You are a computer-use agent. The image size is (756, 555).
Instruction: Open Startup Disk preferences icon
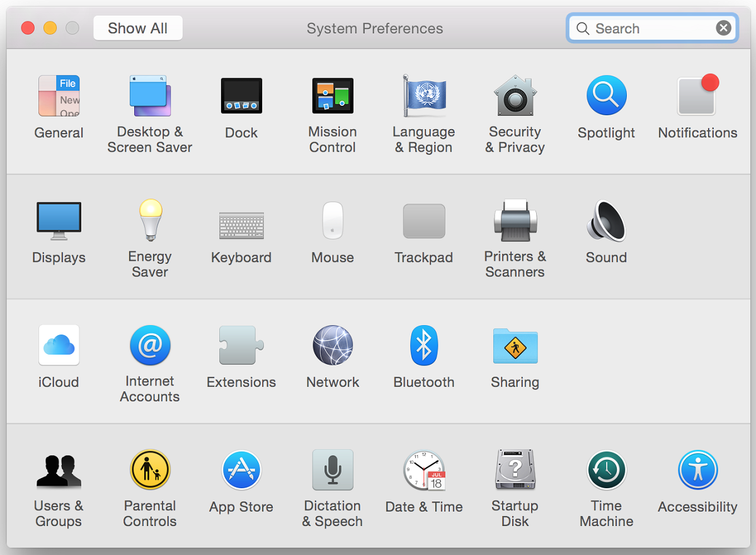(515, 470)
